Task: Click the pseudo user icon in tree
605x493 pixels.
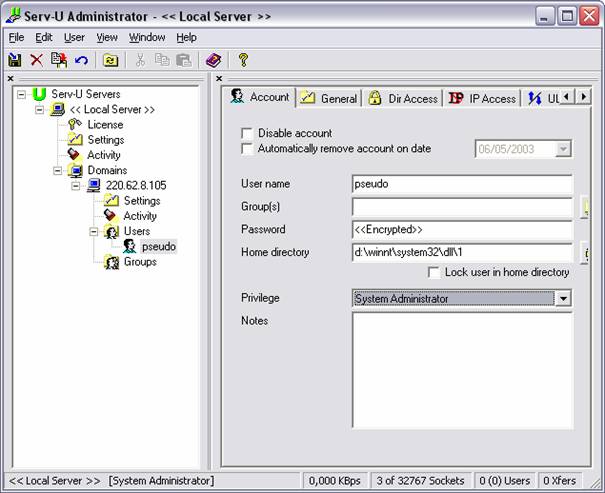Action: point(130,246)
